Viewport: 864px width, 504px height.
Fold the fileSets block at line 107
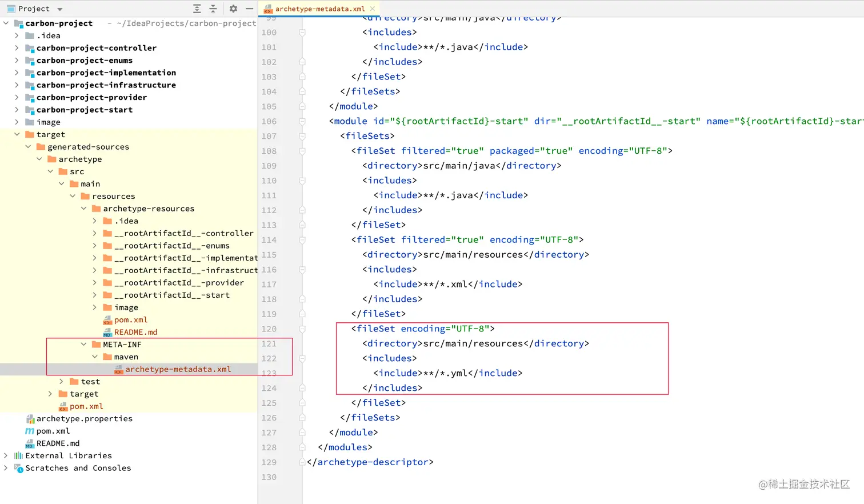[x=302, y=136]
